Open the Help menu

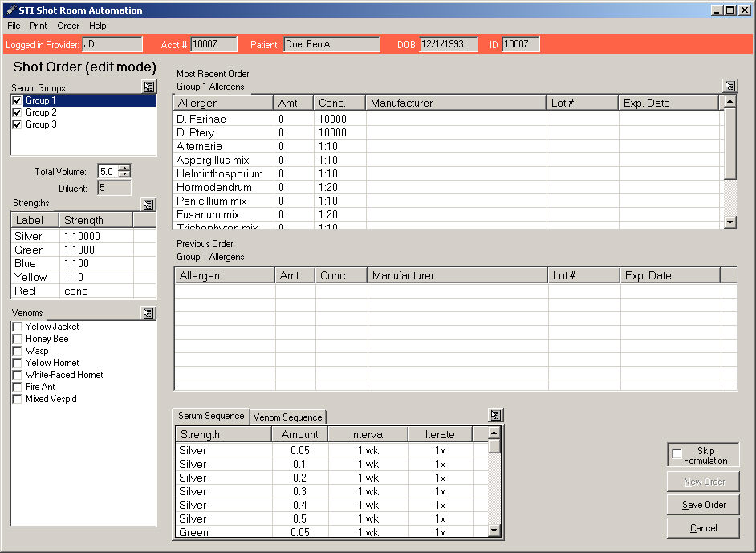tap(97, 26)
